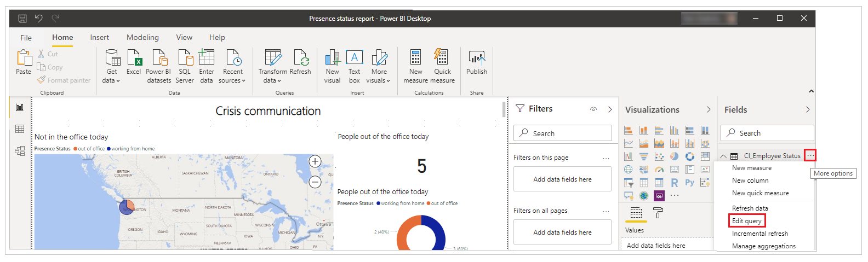The width and height of the screenshot is (868, 262).
Task: Click the Undo arrow icon
Action: [39, 18]
